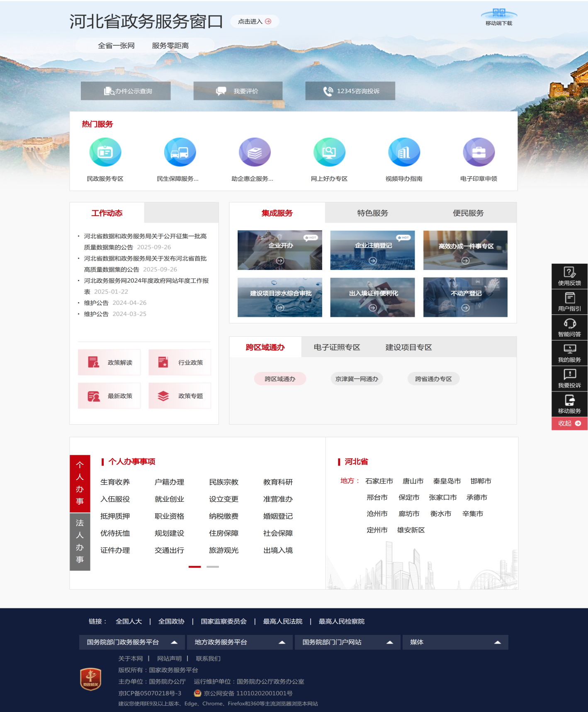The image size is (588, 712).
Task: Open the 视频导办指南 building icon
Action: pos(404,152)
